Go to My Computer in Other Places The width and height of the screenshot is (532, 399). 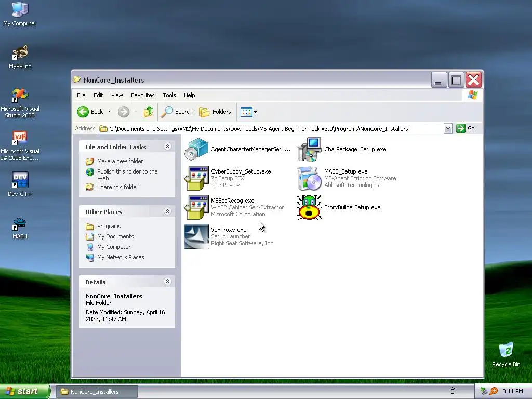(x=114, y=247)
